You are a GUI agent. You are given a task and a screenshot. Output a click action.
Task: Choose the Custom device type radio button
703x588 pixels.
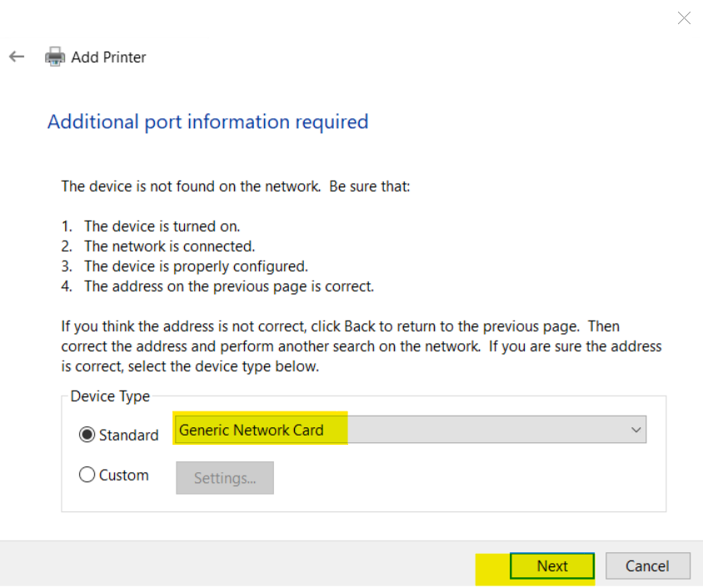click(x=87, y=475)
